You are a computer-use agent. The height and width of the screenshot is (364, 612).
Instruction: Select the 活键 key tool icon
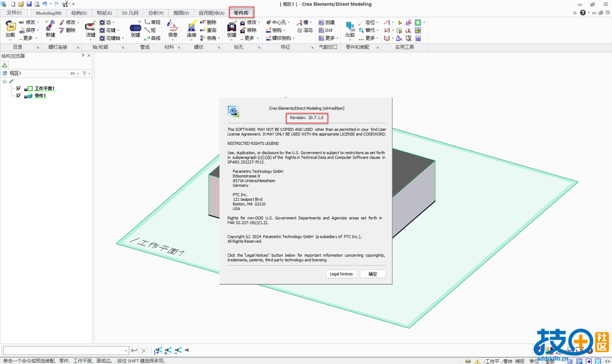pyautogui.click(x=90, y=29)
